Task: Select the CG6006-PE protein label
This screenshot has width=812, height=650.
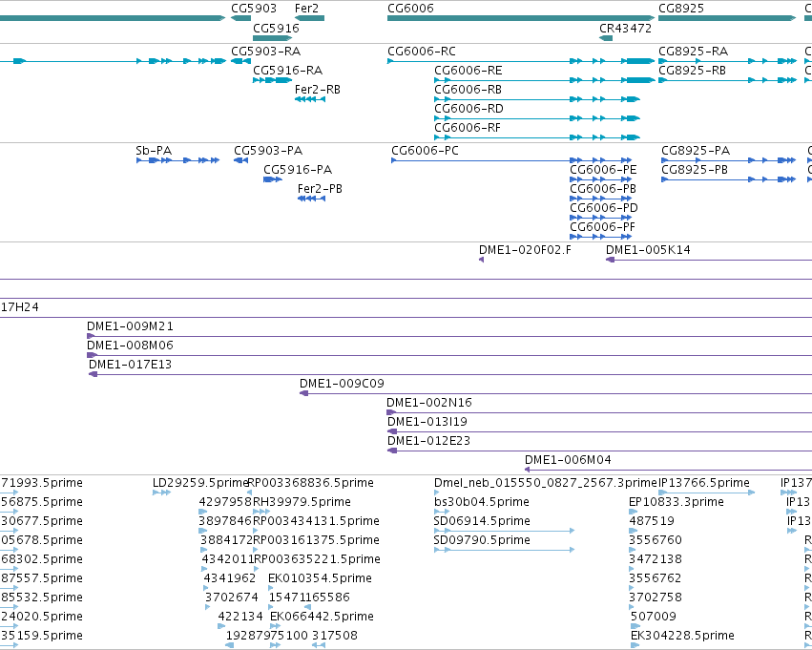Action: [x=603, y=170]
